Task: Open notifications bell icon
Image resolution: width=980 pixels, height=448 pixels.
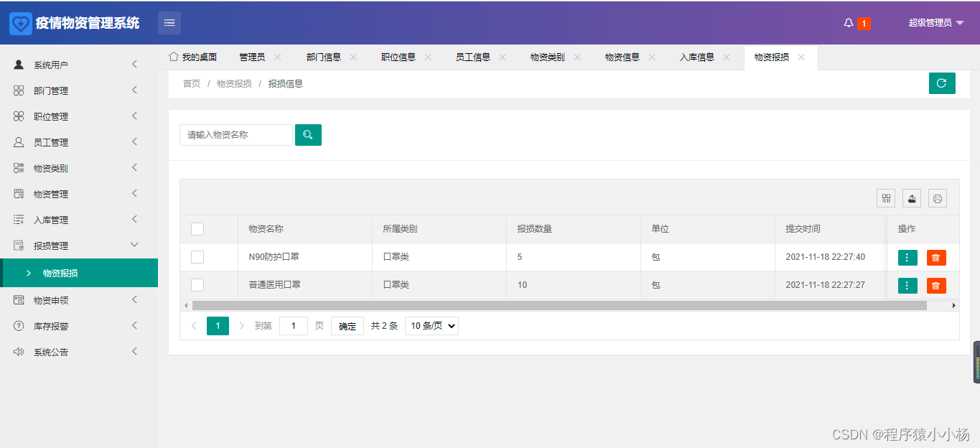Action: [x=849, y=23]
